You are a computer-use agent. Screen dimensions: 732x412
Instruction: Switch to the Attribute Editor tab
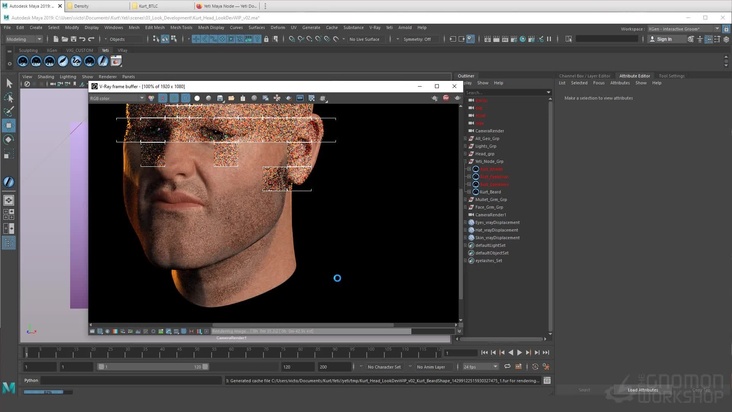634,76
